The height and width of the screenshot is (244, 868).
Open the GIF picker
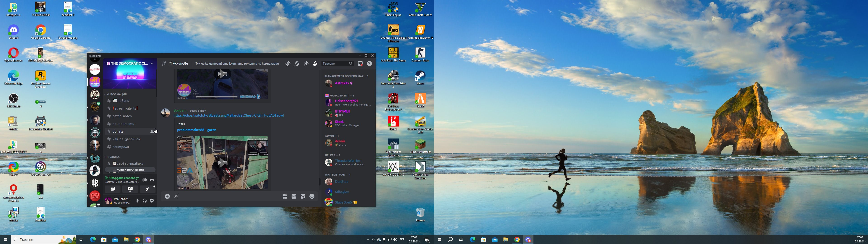click(294, 197)
